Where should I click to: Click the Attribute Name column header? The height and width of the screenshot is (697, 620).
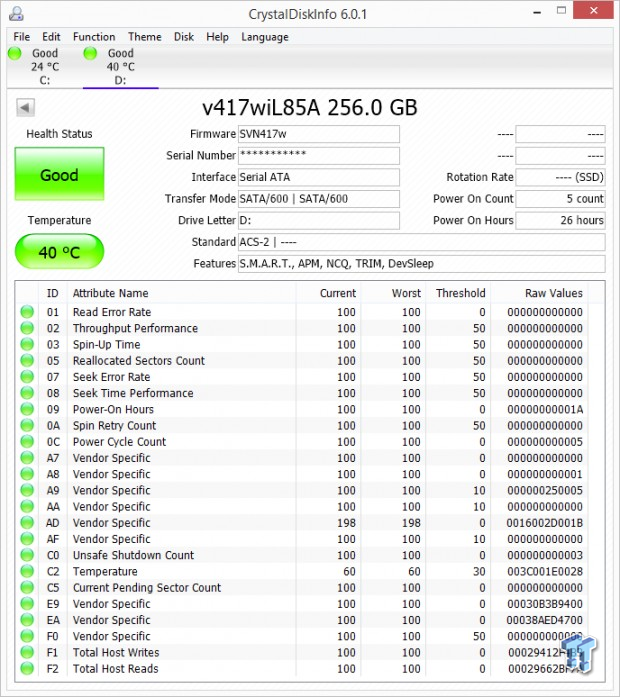point(111,293)
